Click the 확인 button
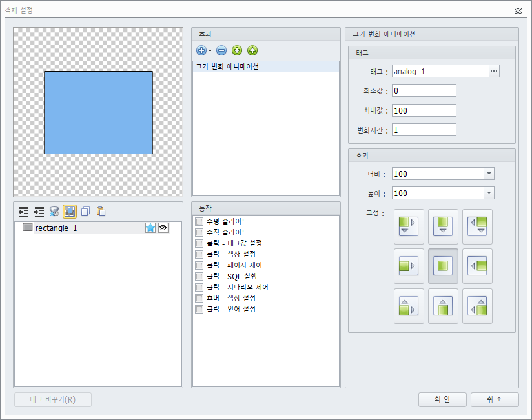Viewport: 532px width, 420px height. (442, 399)
